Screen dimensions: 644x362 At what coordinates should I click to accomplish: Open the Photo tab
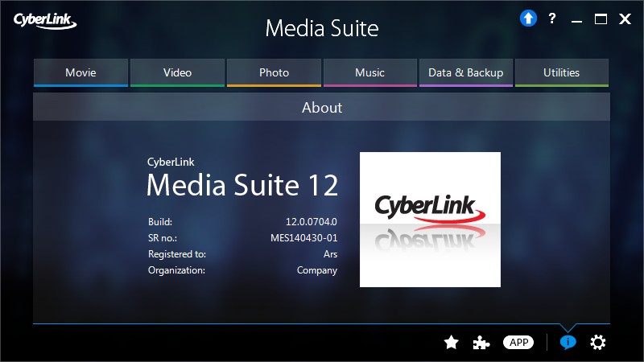click(274, 72)
